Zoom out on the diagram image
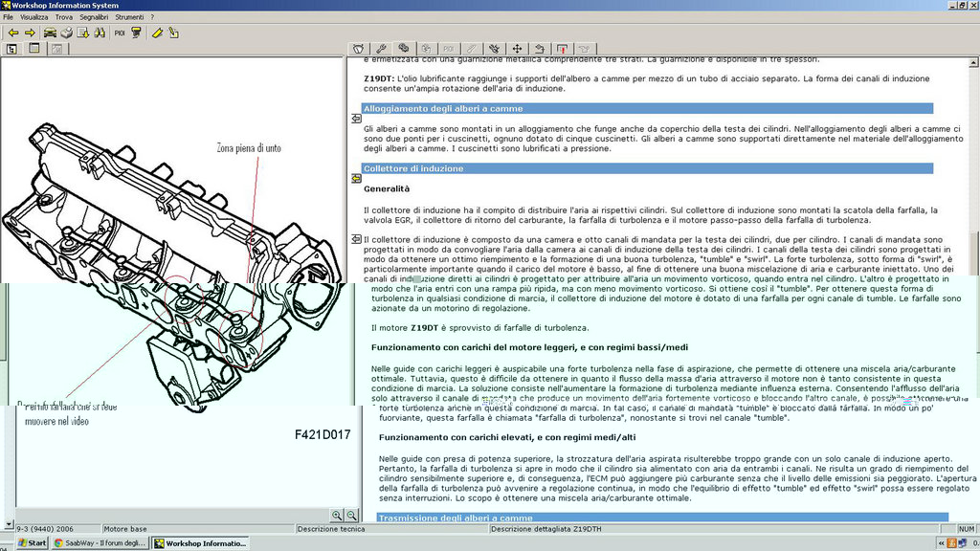Viewport: 980px width, 551px height. click(352, 515)
